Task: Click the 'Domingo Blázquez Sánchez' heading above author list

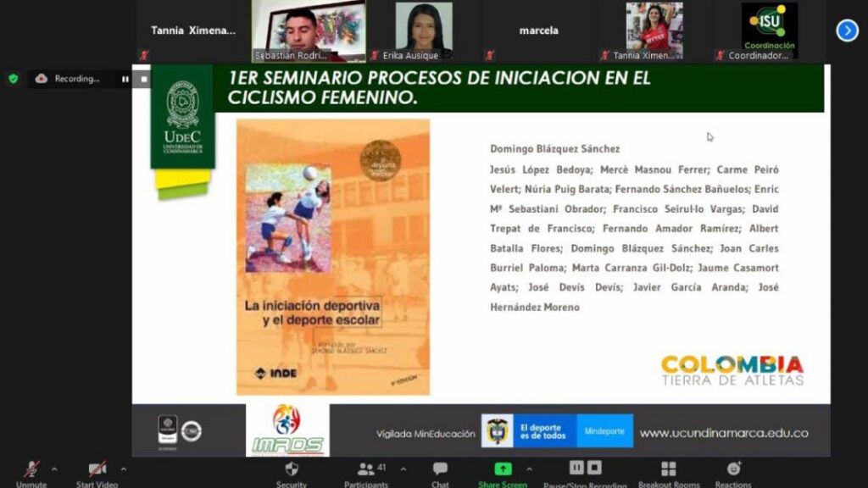Action: 554,149
